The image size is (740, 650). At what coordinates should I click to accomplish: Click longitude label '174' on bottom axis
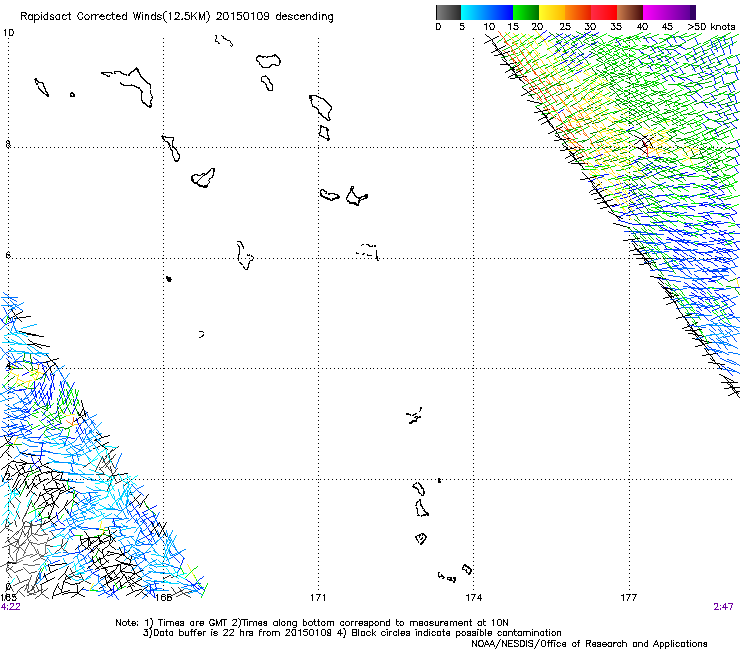(473, 598)
